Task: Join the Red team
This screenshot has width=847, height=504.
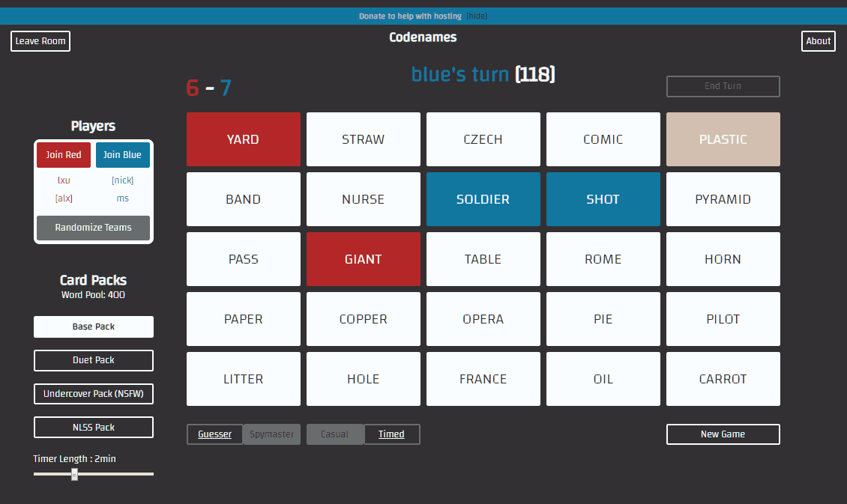Action: [x=64, y=155]
